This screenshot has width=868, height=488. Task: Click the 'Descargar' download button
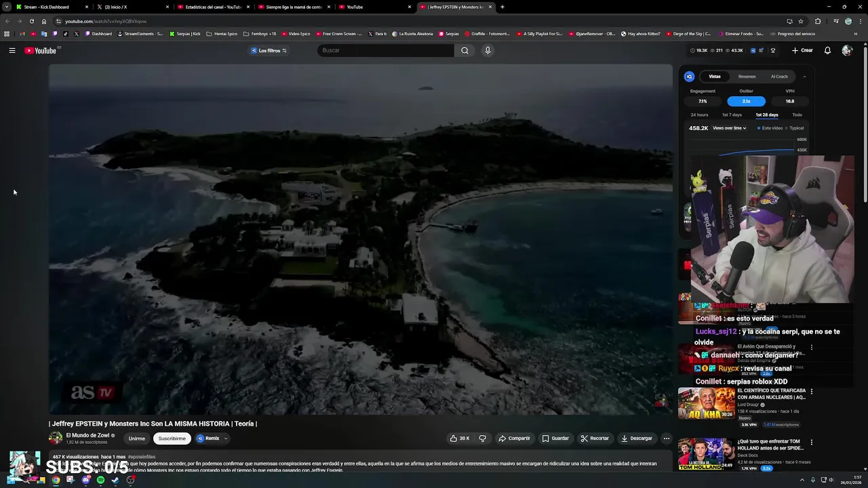pyautogui.click(x=637, y=439)
